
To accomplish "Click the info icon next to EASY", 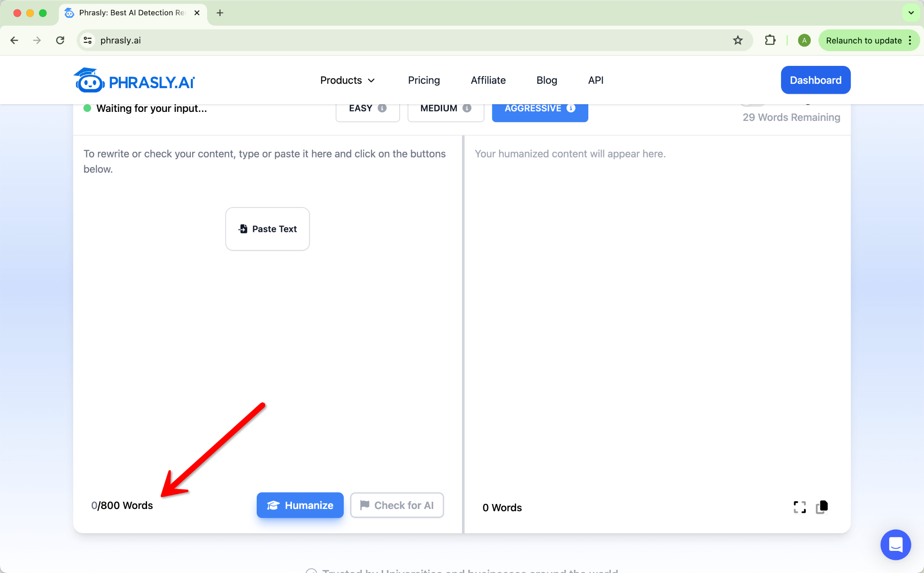I will point(382,108).
